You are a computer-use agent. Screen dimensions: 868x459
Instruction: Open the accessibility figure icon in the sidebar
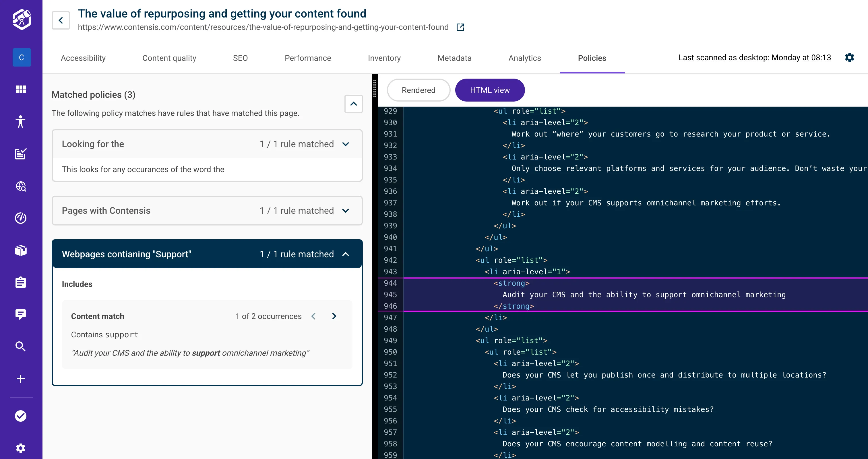(x=21, y=122)
